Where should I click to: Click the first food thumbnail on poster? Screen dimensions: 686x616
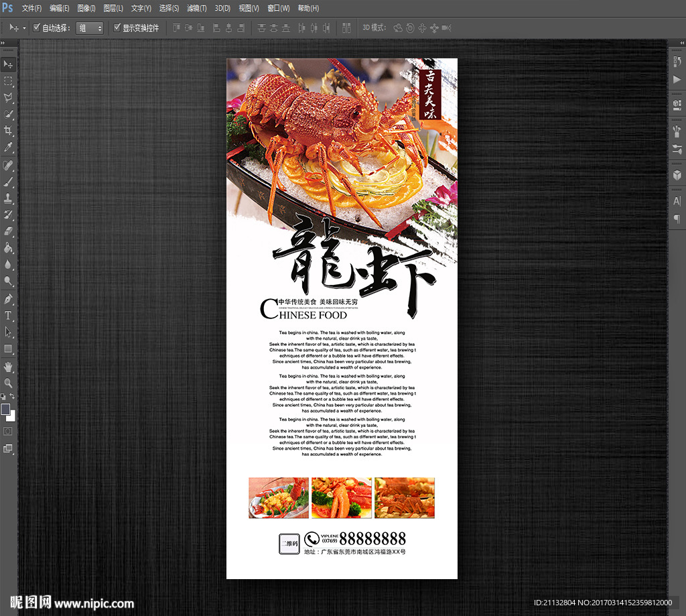pyautogui.click(x=279, y=498)
